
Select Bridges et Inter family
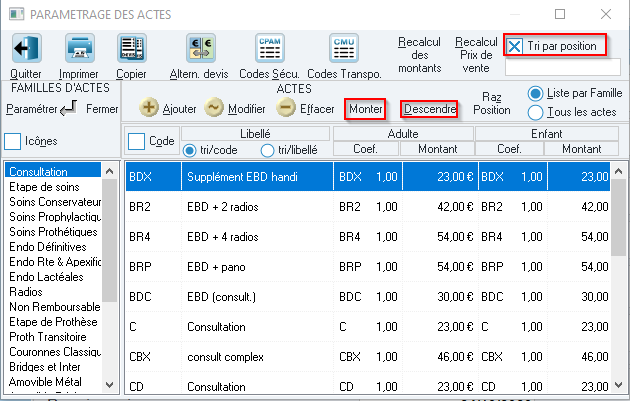point(53,367)
